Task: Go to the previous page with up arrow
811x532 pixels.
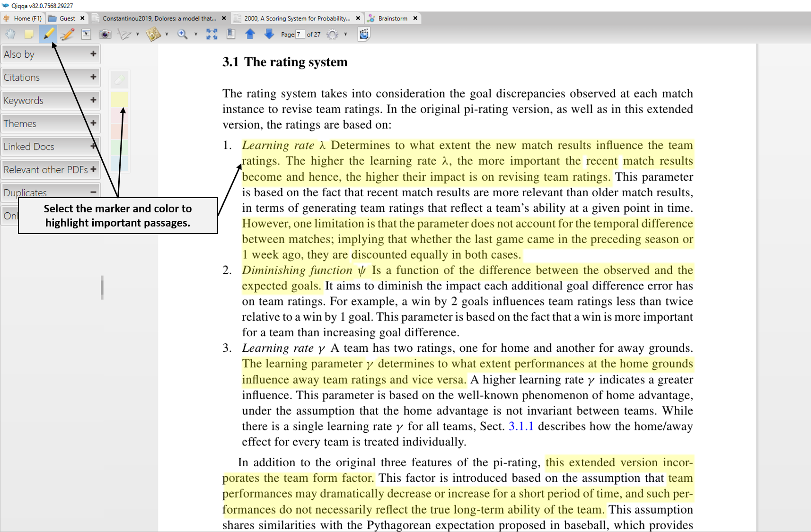Action: 250,34
